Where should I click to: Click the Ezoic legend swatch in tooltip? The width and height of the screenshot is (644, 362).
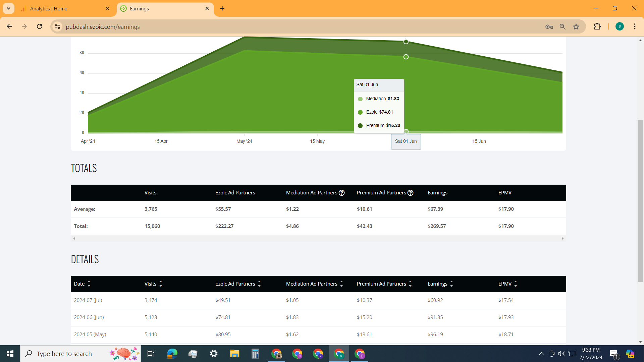pyautogui.click(x=360, y=112)
